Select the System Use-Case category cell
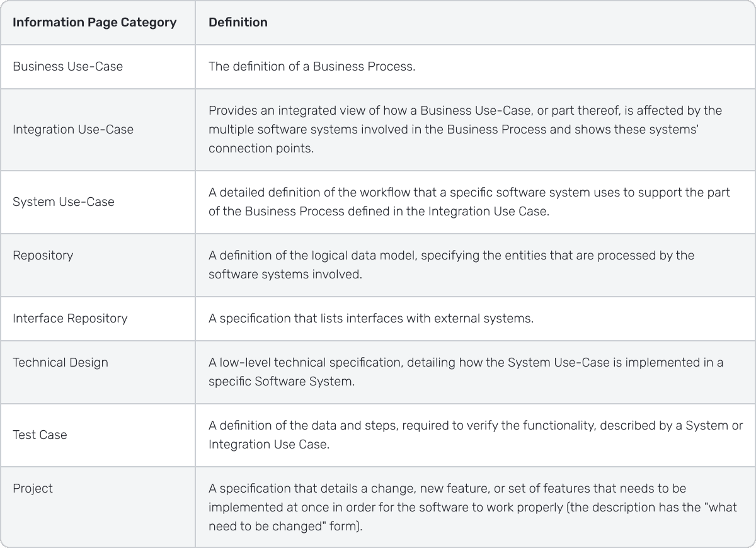This screenshot has width=756, height=548. coord(64,202)
